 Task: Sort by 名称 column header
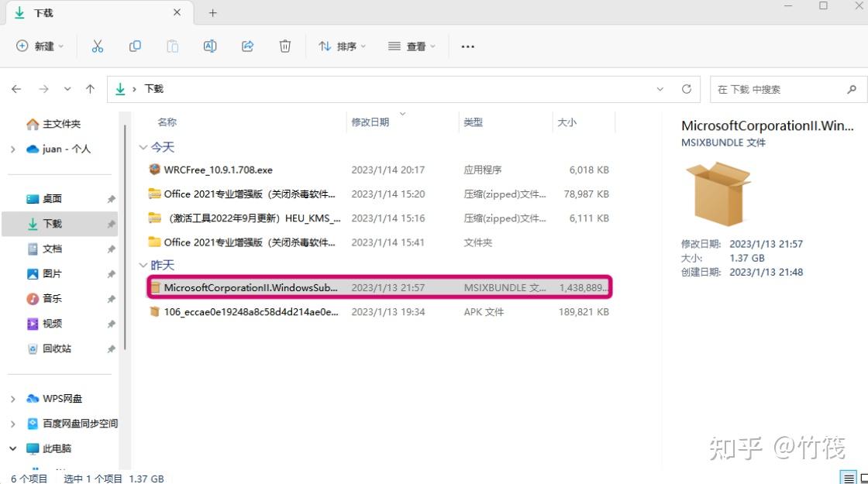click(x=167, y=122)
